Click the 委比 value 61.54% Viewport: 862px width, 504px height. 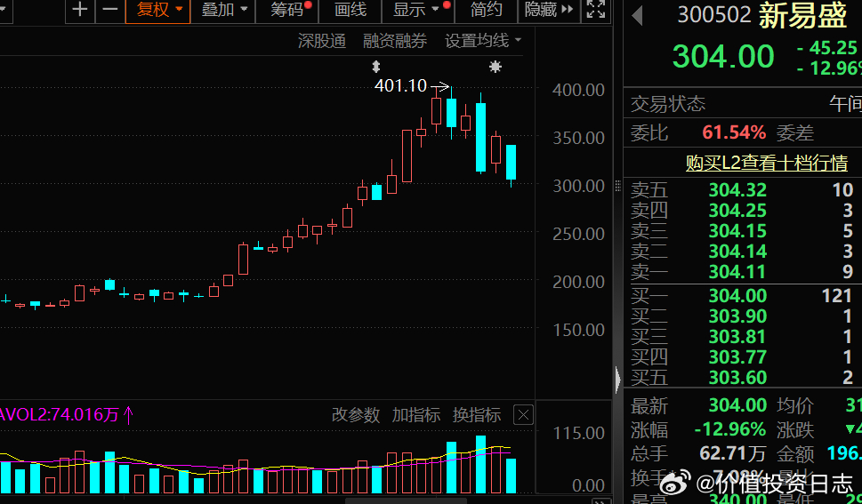point(734,132)
